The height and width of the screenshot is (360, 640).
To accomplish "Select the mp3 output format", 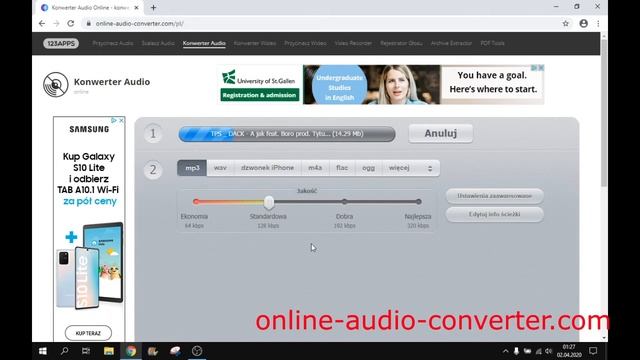I will 192,168.
